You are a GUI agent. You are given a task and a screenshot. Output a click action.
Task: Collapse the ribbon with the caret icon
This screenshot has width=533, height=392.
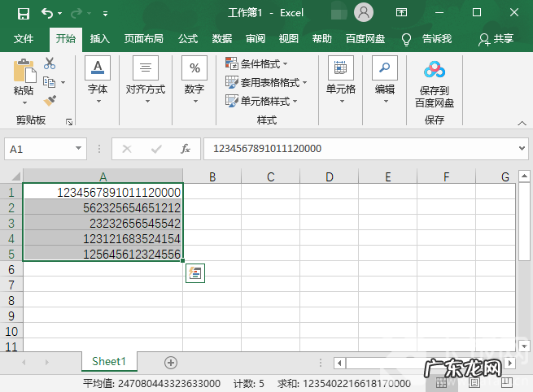tap(522, 123)
